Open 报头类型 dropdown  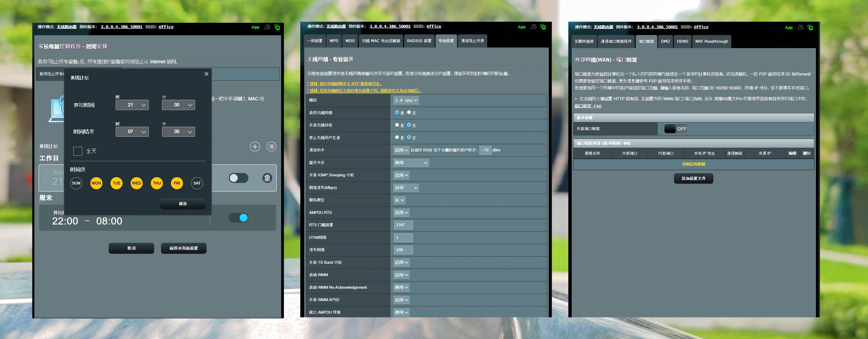click(399, 200)
